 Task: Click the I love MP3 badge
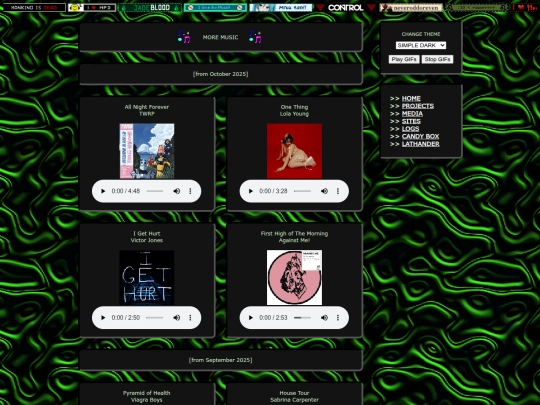pos(92,7)
